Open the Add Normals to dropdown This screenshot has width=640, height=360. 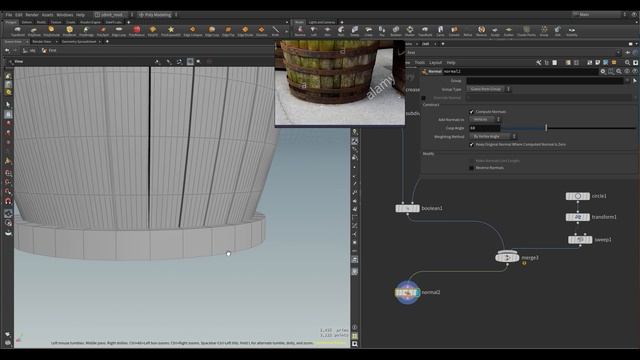tap(484, 120)
